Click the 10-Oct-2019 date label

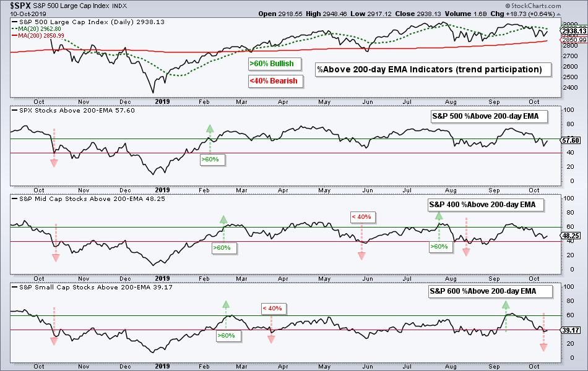pos(28,14)
